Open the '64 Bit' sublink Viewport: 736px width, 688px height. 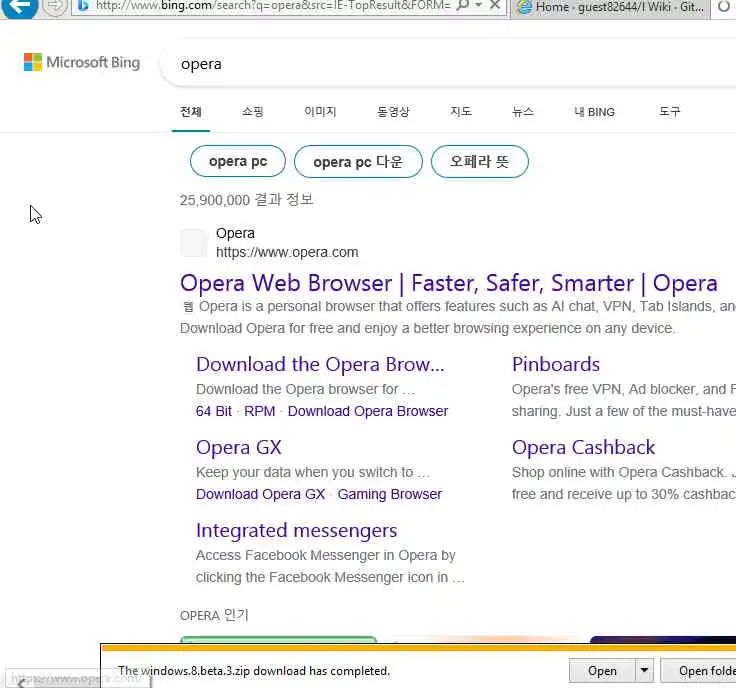[x=214, y=412]
